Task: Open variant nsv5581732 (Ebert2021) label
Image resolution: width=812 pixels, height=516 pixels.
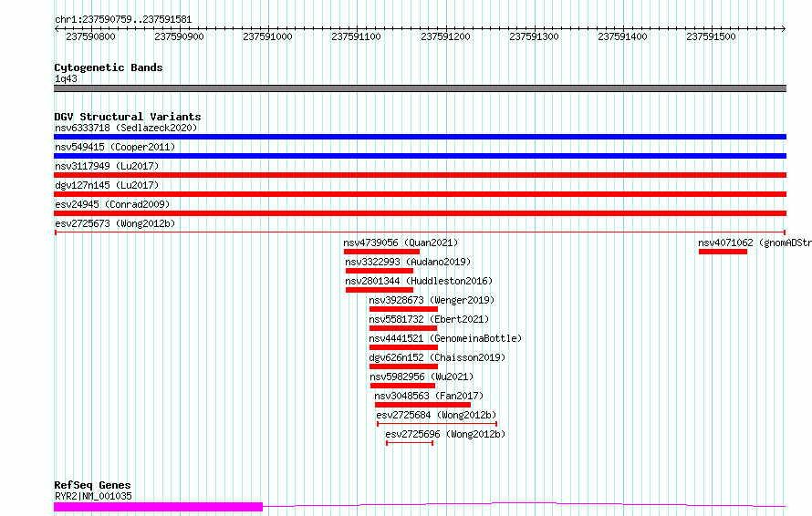Action: (429, 319)
